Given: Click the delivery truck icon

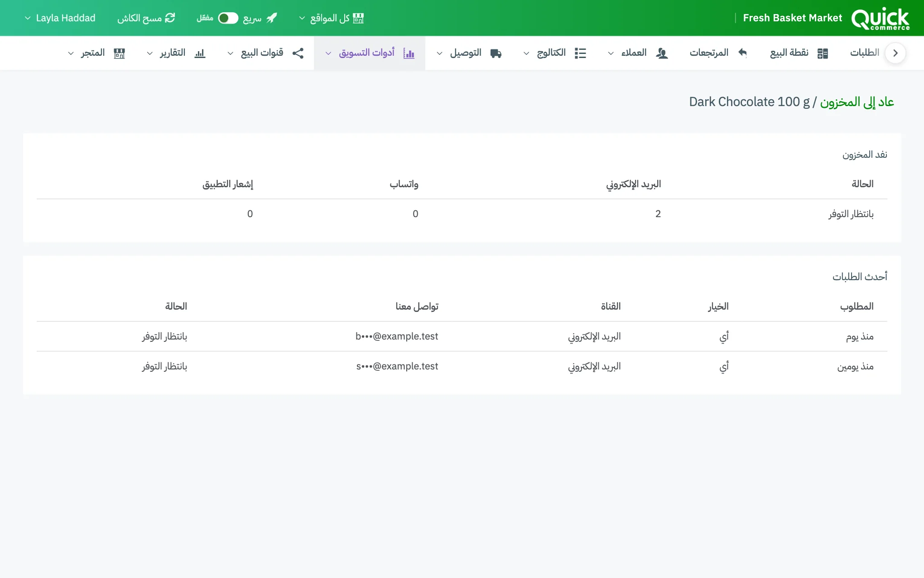Looking at the screenshot, I should point(496,53).
